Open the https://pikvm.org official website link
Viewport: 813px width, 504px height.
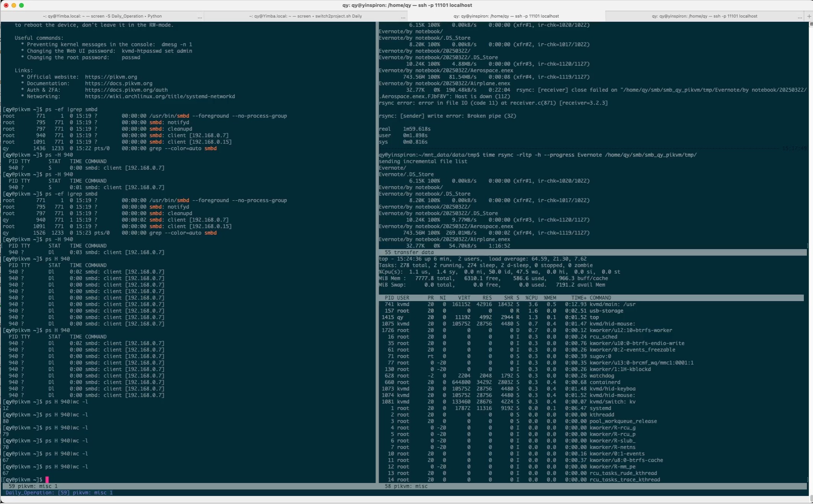(x=111, y=77)
